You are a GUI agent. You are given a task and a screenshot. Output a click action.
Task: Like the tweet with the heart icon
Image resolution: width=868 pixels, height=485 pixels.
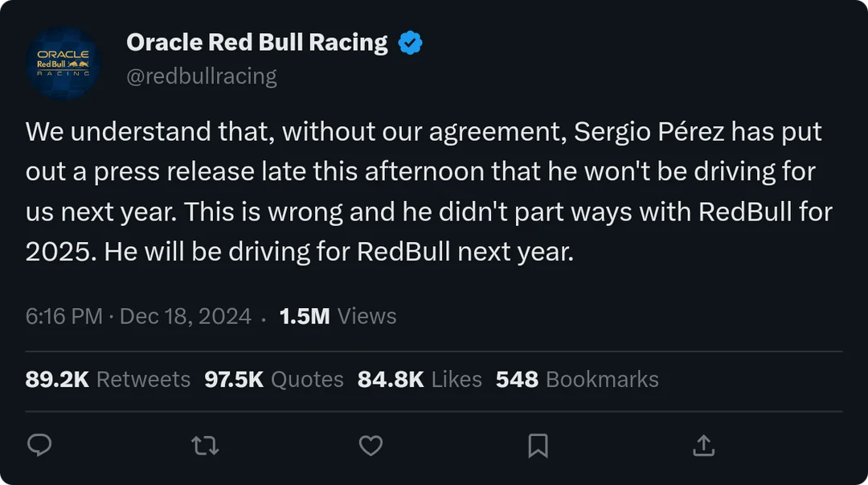point(371,445)
